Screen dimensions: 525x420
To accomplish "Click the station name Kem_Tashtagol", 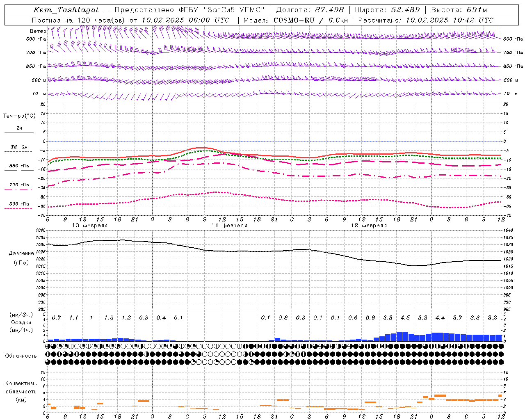I will coord(66,10).
